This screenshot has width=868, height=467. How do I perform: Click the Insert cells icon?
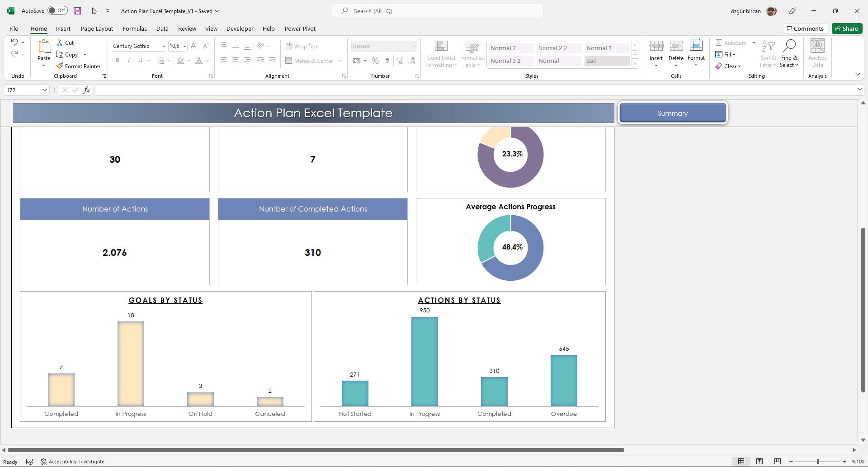(x=656, y=46)
